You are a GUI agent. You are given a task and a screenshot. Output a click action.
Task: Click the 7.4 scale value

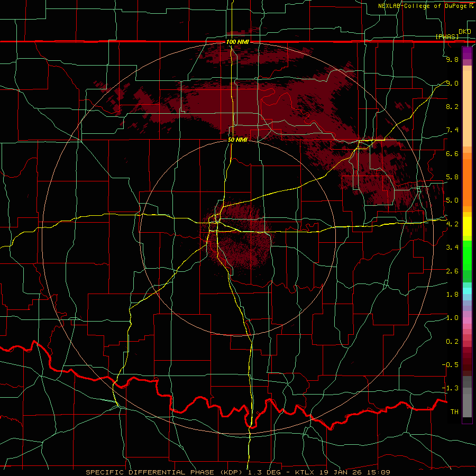point(452,130)
